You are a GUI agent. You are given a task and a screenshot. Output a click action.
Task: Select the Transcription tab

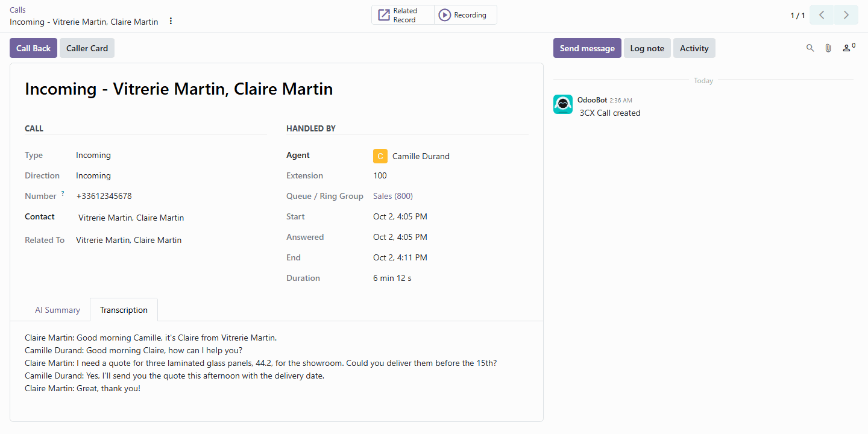pyautogui.click(x=124, y=310)
